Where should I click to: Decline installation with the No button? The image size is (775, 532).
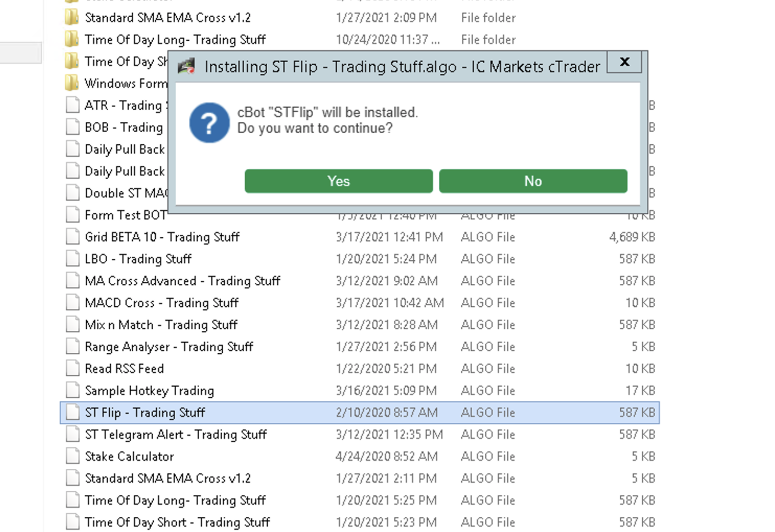click(533, 181)
